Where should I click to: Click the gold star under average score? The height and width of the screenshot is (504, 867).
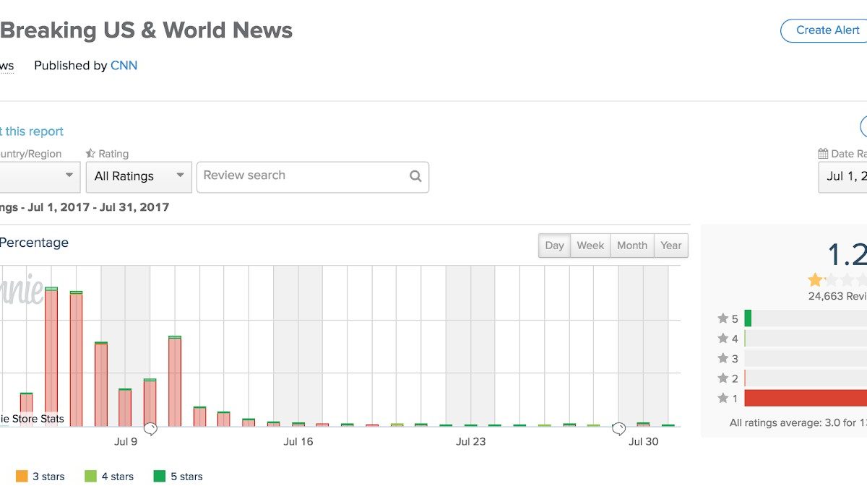[x=815, y=279]
